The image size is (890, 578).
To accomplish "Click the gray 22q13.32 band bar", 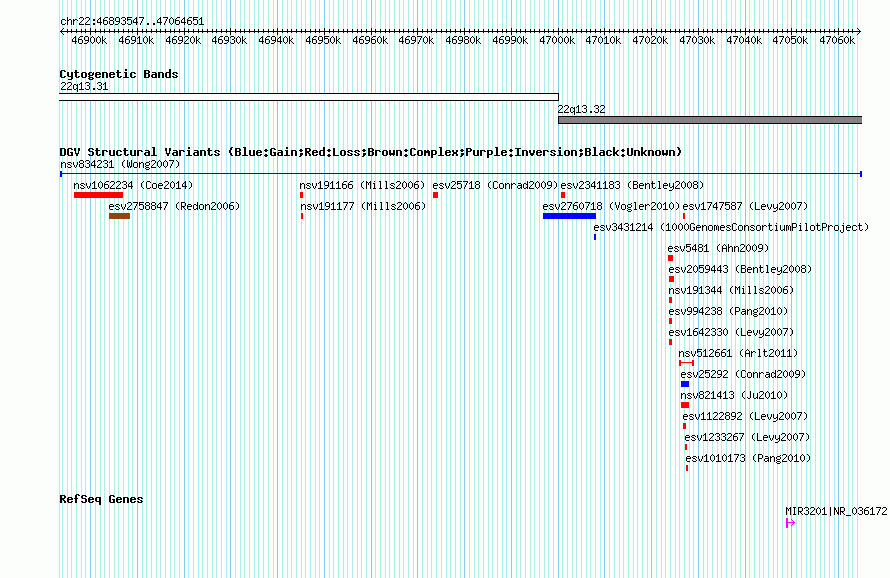I will [x=710, y=120].
